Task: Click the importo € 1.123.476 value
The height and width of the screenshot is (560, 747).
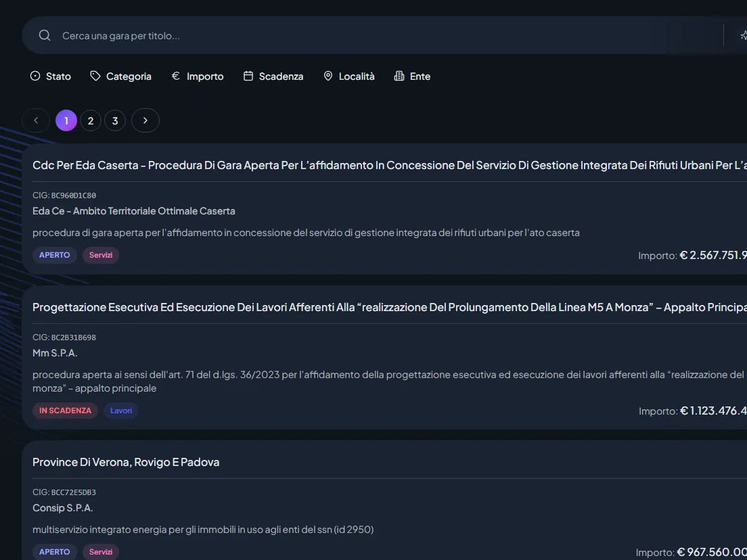Action: click(x=713, y=411)
